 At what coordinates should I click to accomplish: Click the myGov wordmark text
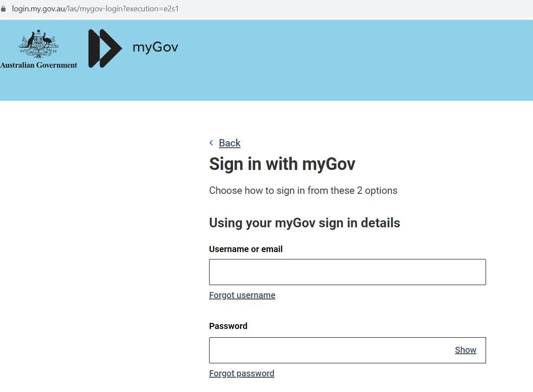155,47
